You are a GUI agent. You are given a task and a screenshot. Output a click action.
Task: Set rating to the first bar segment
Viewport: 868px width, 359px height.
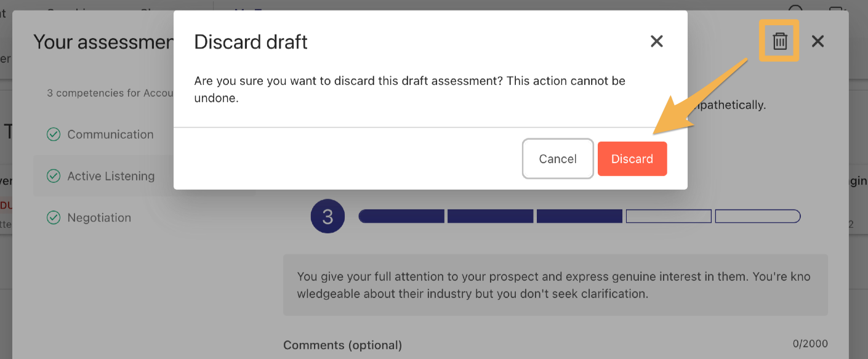[401, 216]
